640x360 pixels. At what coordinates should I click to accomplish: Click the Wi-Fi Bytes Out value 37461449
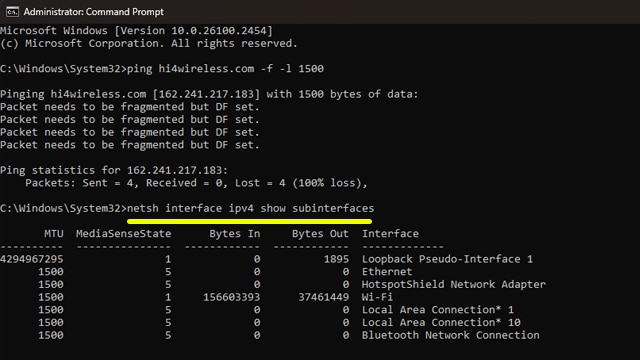[324, 297]
